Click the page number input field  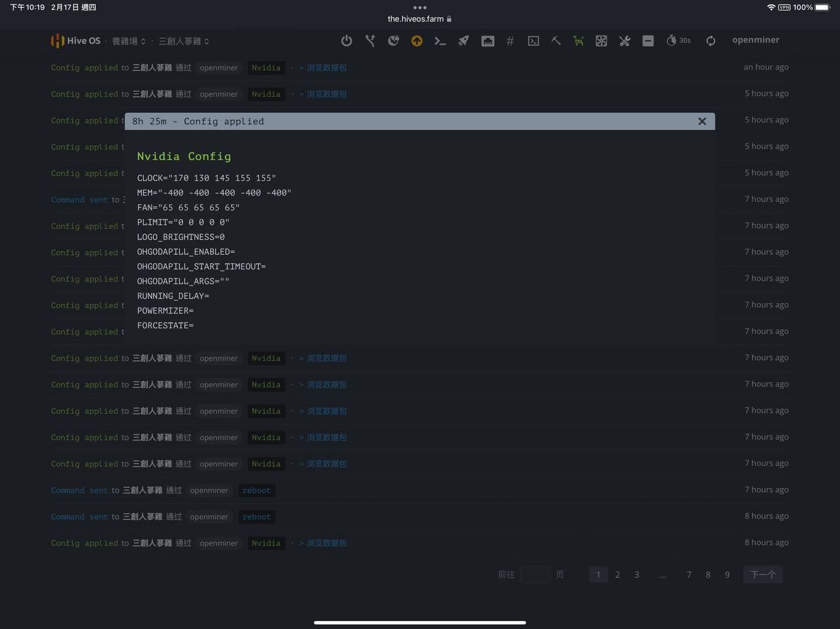tap(535, 575)
